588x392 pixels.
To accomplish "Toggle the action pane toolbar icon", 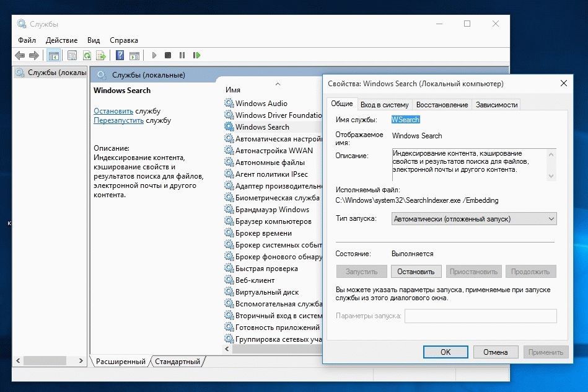I will pyautogui.click(x=134, y=56).
